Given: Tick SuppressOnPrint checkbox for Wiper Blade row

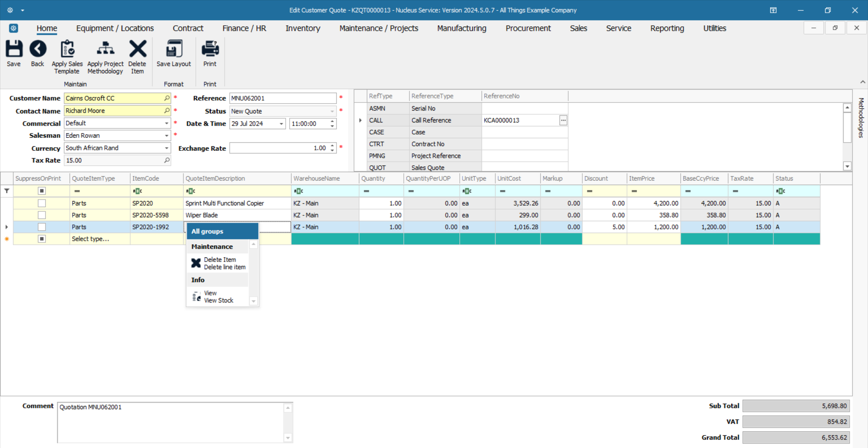Looking at the screenshot, I should coord(42,215).
